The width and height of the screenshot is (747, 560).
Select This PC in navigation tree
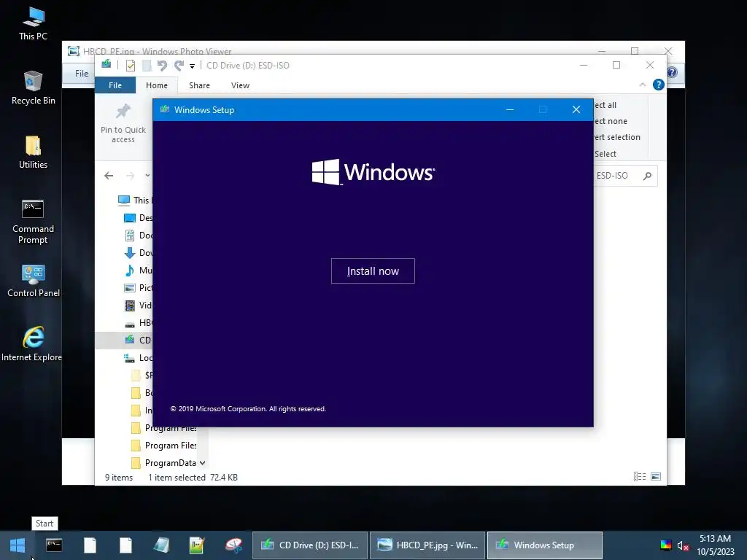pyautogui.click(x=134, y=200)
